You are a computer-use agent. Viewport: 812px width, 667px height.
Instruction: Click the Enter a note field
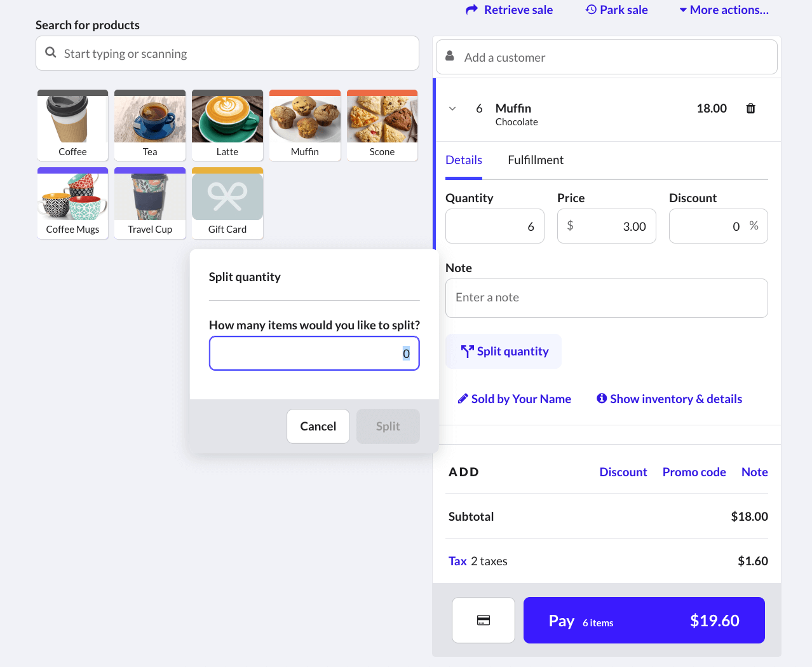pos(607,298)
